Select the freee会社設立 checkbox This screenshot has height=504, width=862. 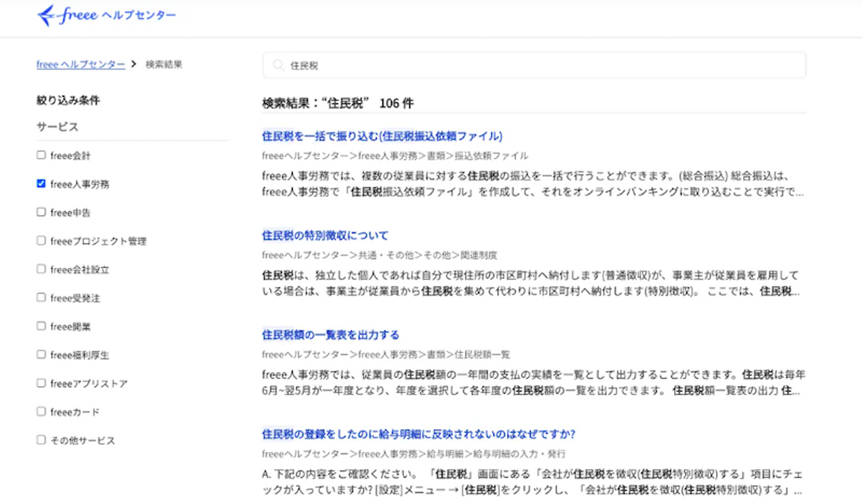[41, 269]
